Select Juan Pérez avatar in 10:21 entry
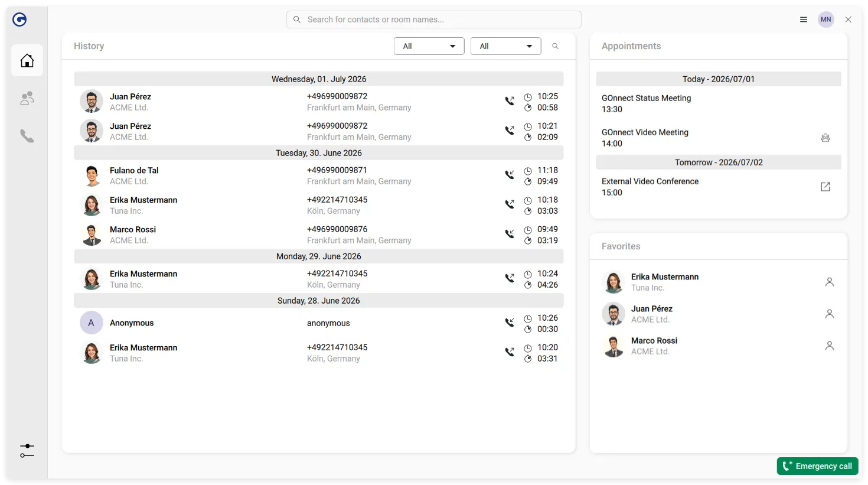This screenshot has width=868, height=485. tap(92, 131)
